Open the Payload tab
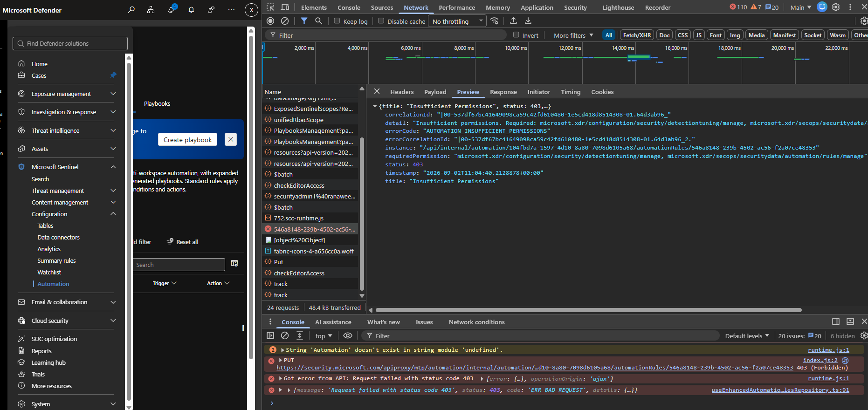This screenshot has width=868, height=410. [435, 92]
